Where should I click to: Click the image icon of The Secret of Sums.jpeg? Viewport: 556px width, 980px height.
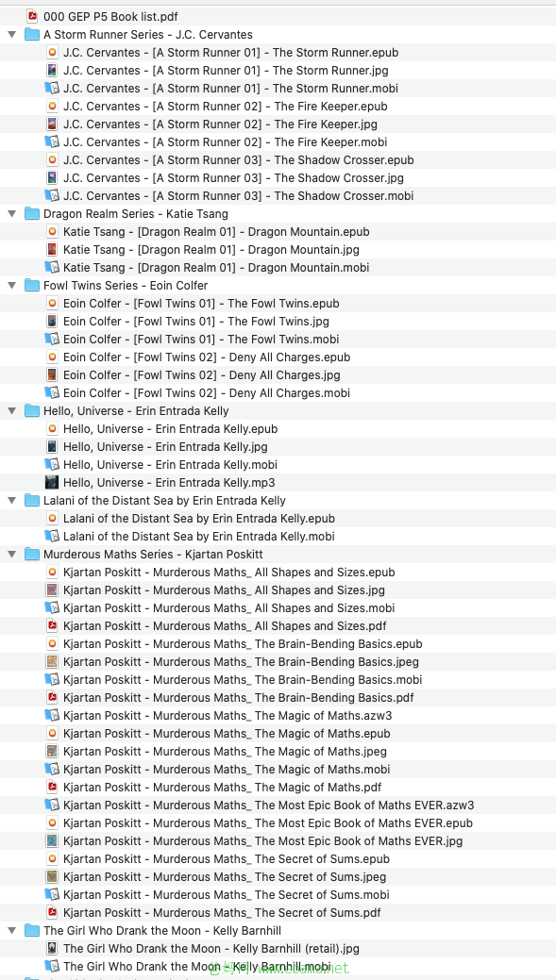53,877
